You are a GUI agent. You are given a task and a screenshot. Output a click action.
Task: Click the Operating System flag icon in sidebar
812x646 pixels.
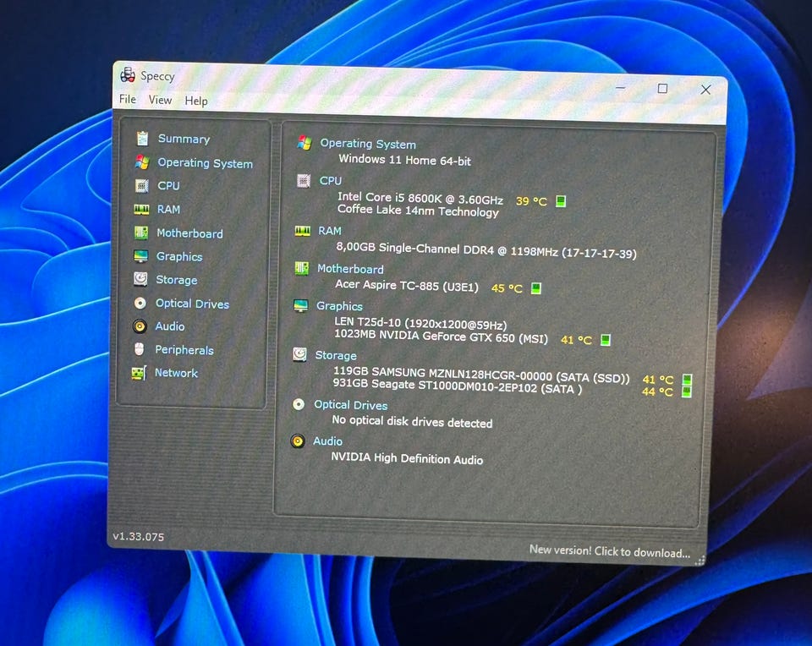click(142, 162)
